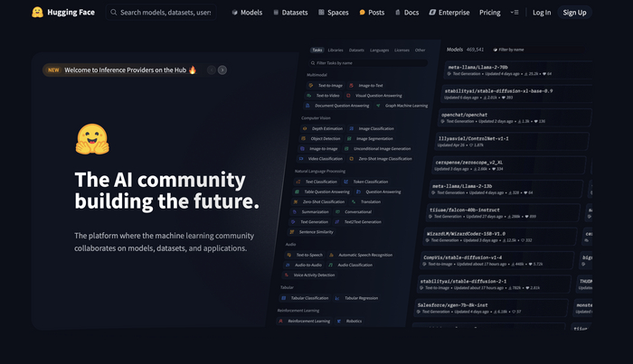Click the Tabular Classification task icon

tap(283, 298)
